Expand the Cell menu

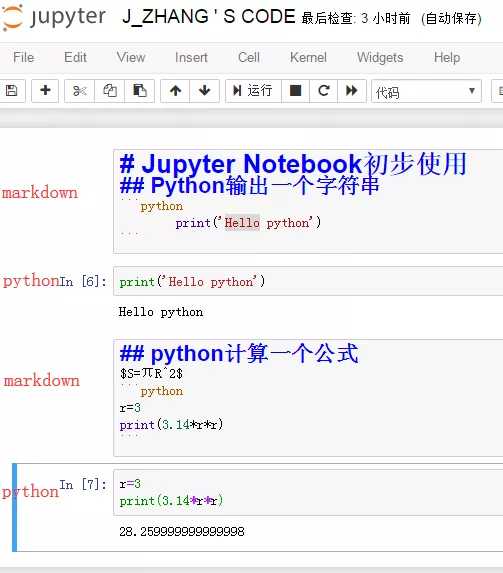coord(249,57)
